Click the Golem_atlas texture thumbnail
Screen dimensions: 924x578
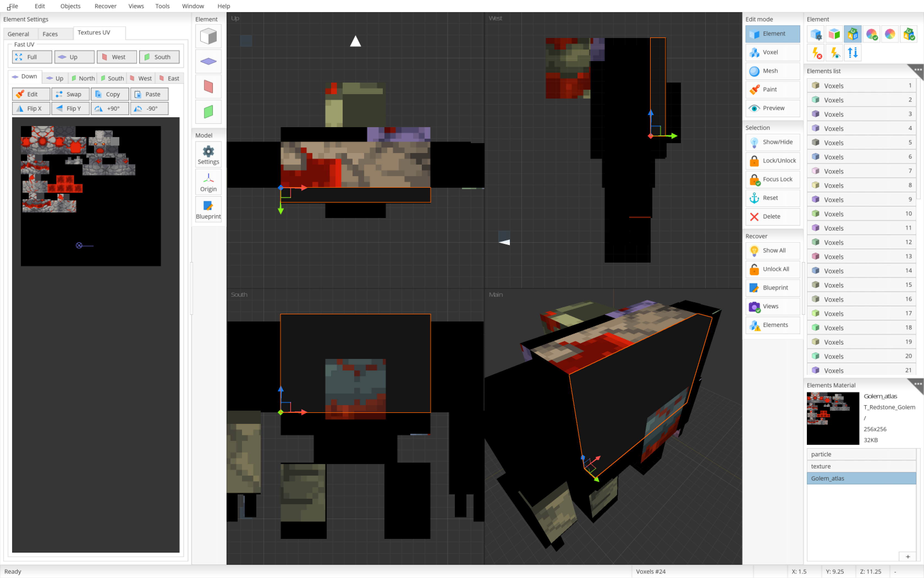[833, 418]
